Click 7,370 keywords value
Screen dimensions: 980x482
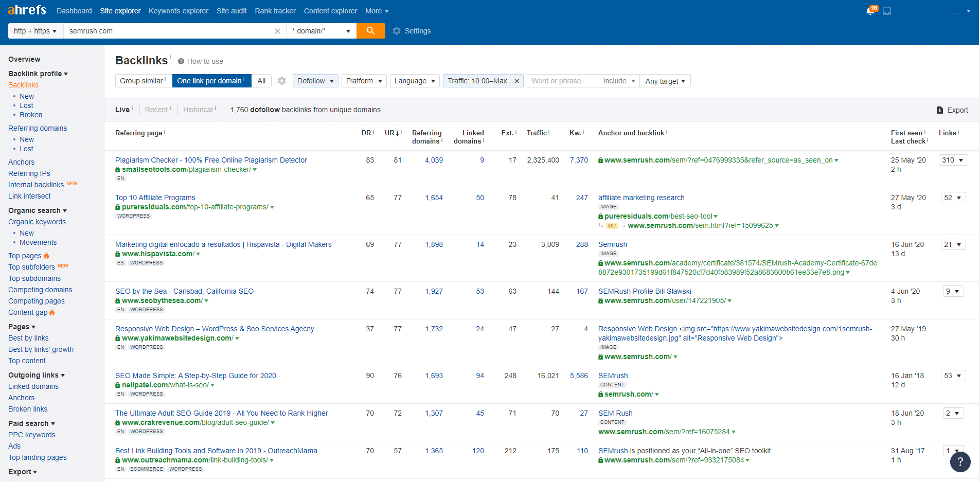pyautogui.click(x=579, y=160)
